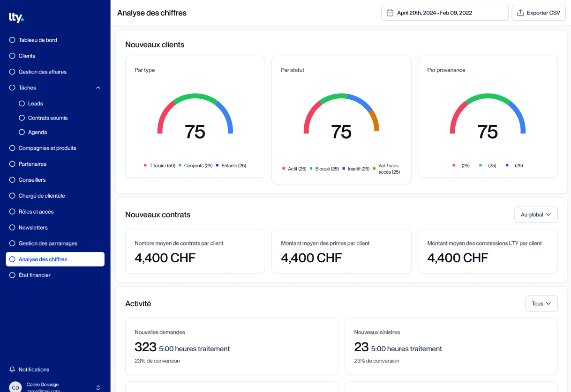Open the Clients section

tap(27, 56)
